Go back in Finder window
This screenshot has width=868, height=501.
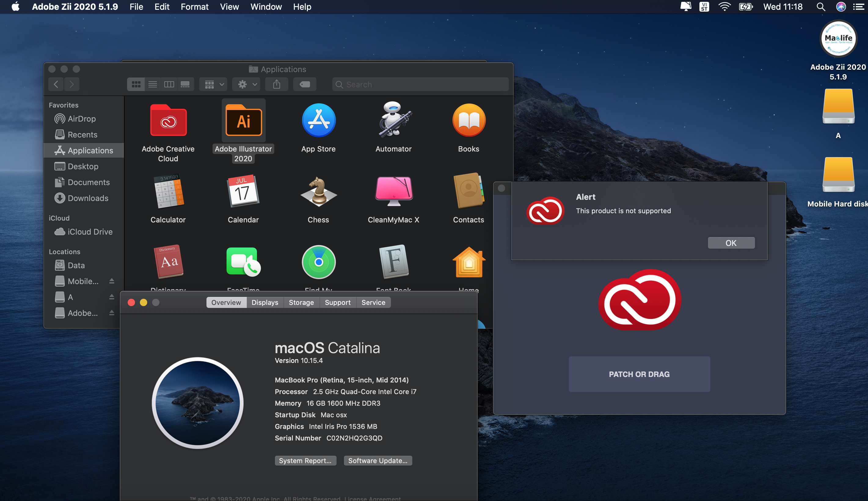coord(56,84)
